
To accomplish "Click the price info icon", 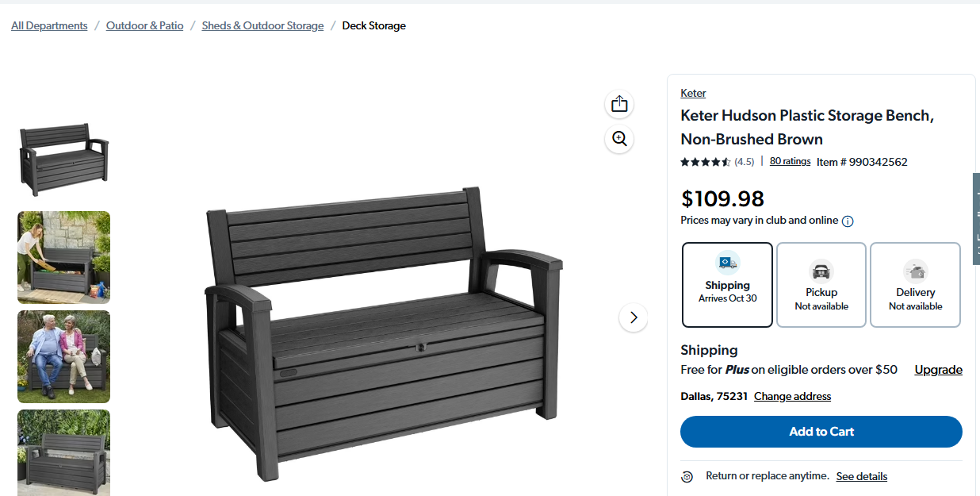I will click(848, 221).
